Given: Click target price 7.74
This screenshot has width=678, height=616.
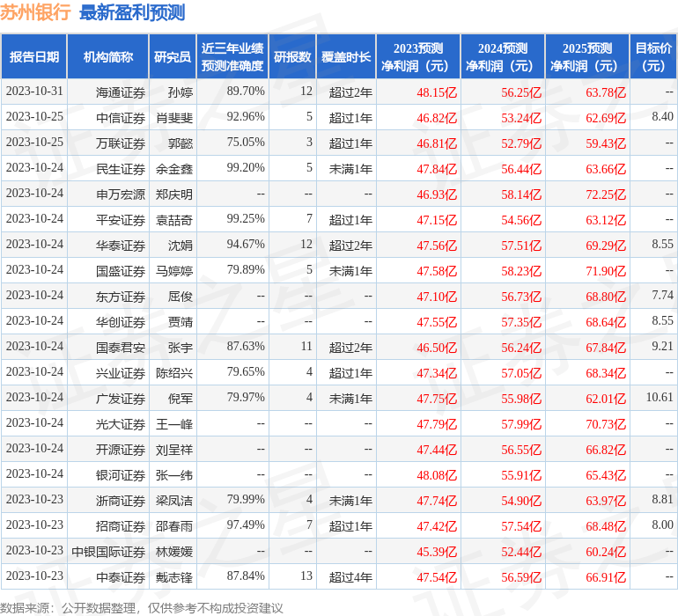Looking at the screenshot, I should point(662,295).
